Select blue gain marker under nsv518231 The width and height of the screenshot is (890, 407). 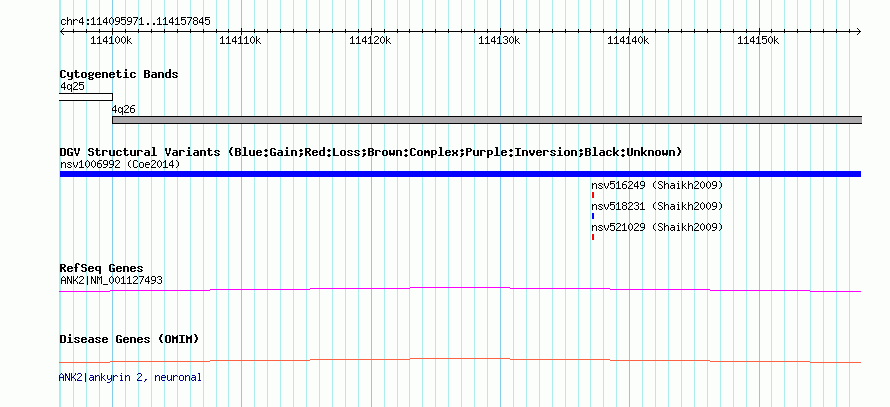tap(593, 216)
